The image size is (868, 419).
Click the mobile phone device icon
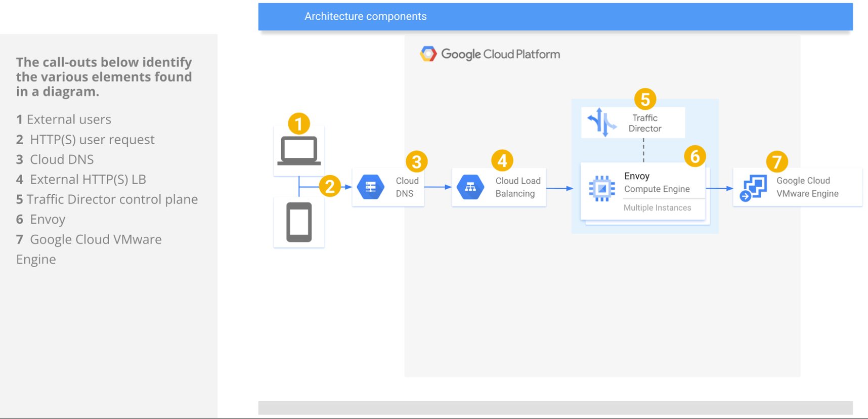click(299, 222)
